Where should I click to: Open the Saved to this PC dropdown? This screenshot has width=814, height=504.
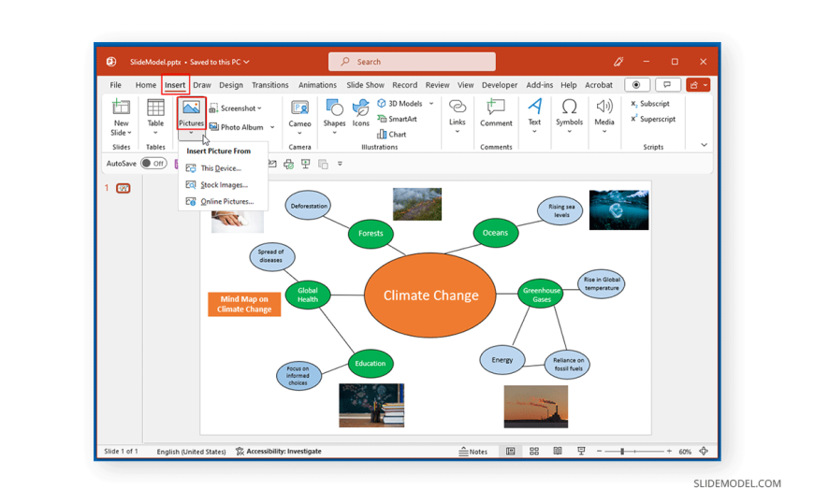tap(220, 62)
